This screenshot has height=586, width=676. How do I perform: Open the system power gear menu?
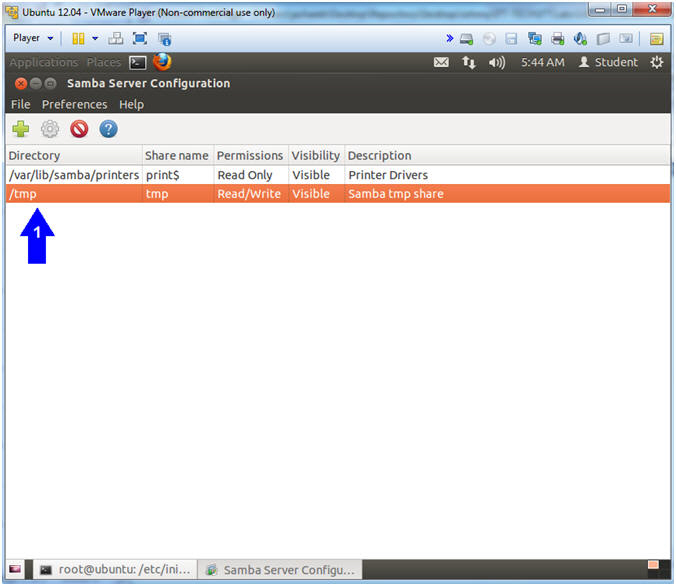tap(657, 63)
